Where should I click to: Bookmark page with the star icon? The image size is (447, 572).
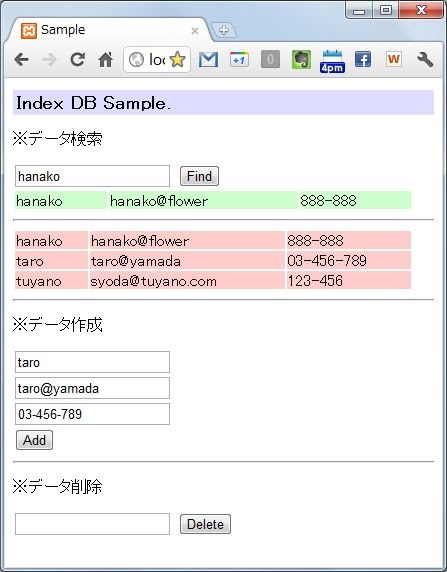click(x=177, y=59)
